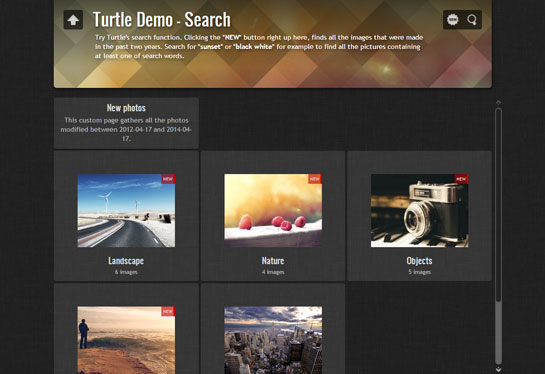The width and height of the screenshot is (545, 374).
Task: Click the NEW ribbon on Landscape thumbnail
Action: click(x=168, y=179)
